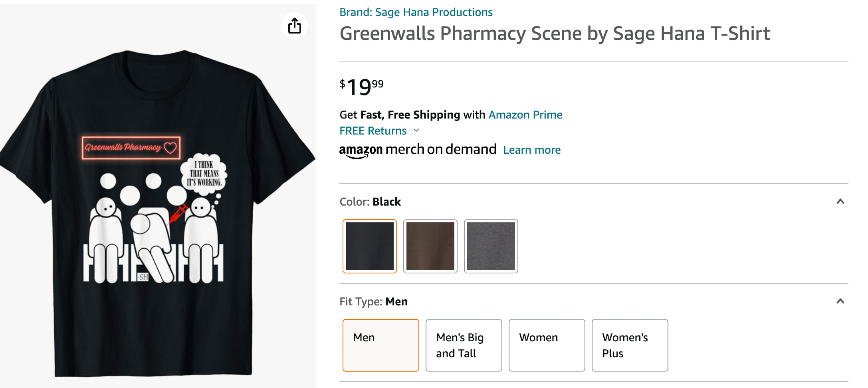
Task: Click the Amazon Prime link
Action: click(525, 115)
